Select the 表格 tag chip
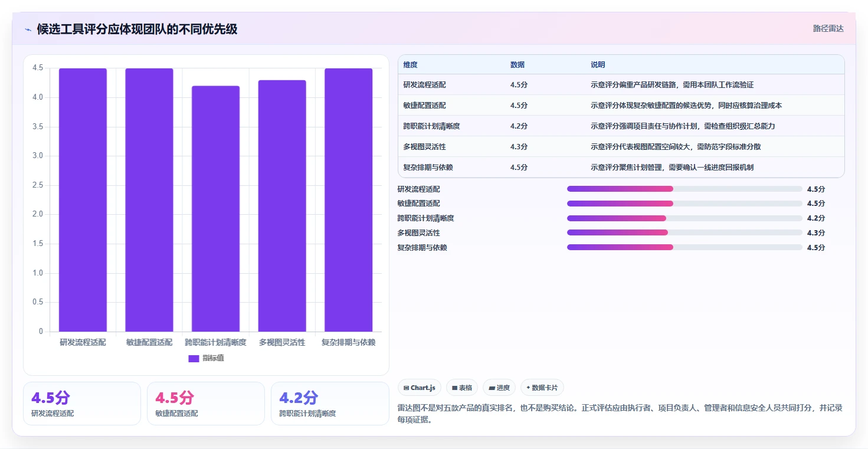This screenshot has height=449, width=868. pyautogui.click(x=462, y=388)
